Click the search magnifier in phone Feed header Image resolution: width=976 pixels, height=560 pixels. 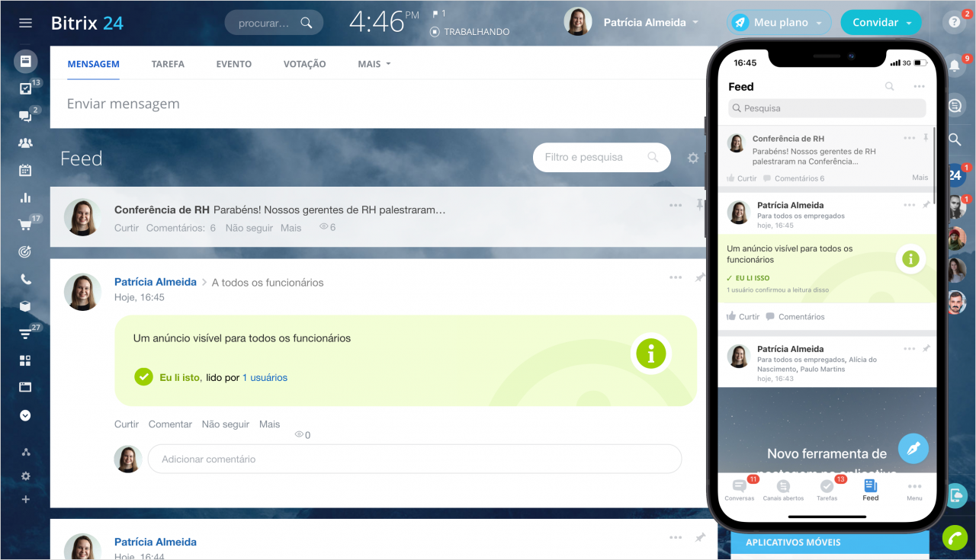coord(889,87)
